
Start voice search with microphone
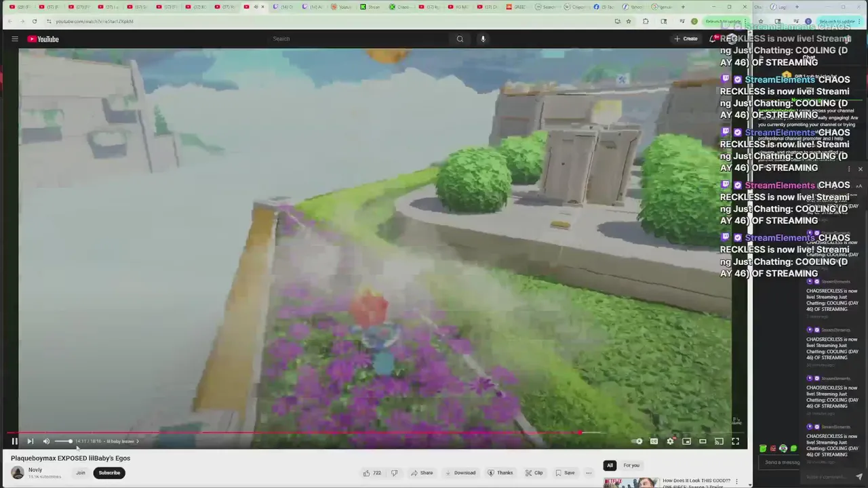pos(483,39)
